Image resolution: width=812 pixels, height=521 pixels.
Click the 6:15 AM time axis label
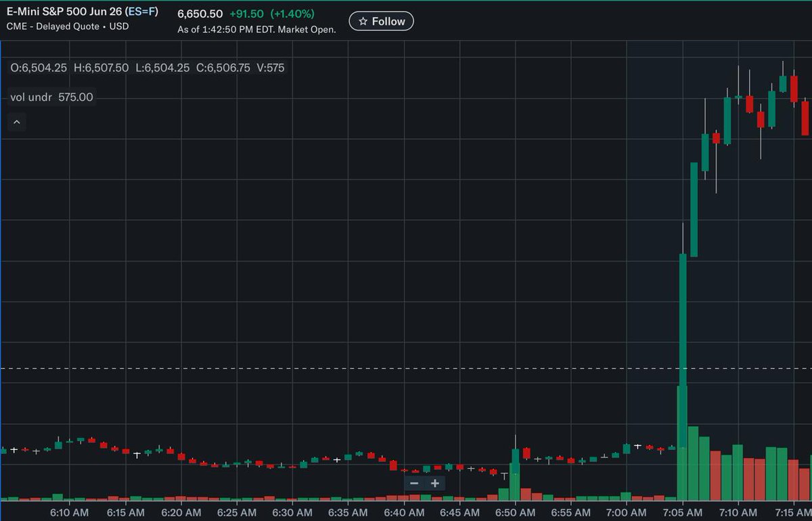[x=125, y=513]
